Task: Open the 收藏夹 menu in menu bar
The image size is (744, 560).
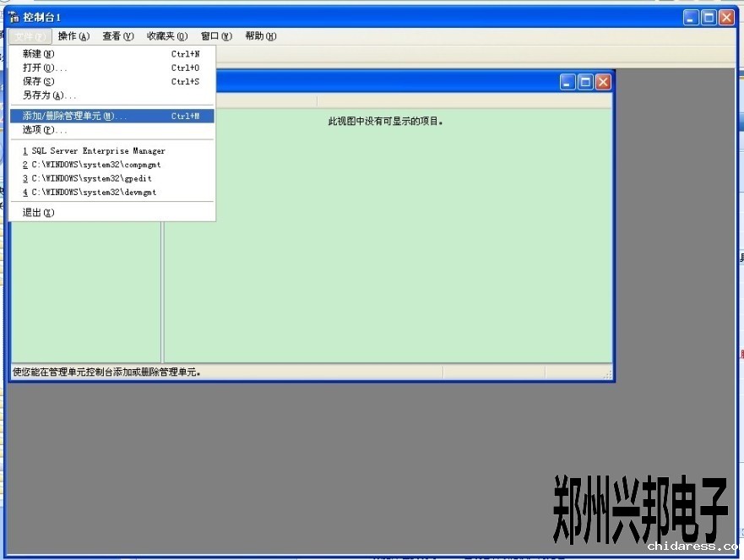Action: click(166, 36)
